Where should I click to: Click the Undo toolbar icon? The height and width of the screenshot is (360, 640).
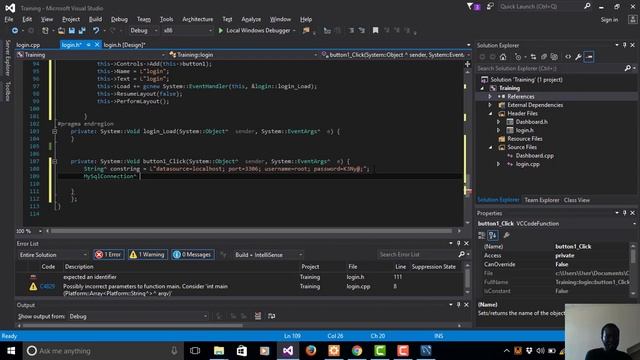coord(96,31)
